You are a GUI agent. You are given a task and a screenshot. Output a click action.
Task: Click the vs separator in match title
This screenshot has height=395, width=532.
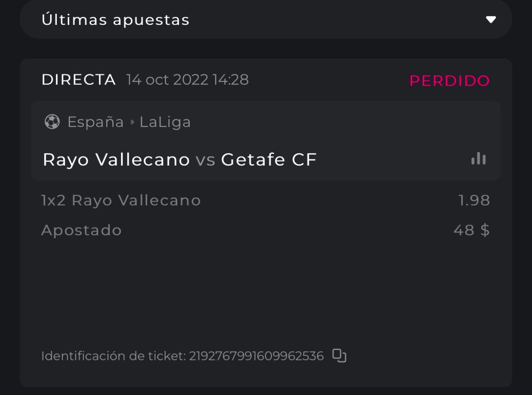click(x=205, y=160)
